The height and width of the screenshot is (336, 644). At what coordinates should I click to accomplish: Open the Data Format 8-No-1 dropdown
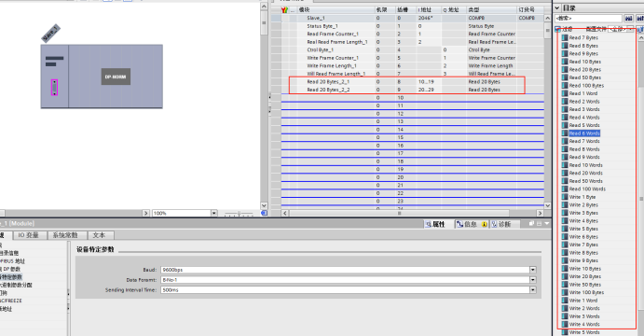pyautogui.click(x=533, y=280)
